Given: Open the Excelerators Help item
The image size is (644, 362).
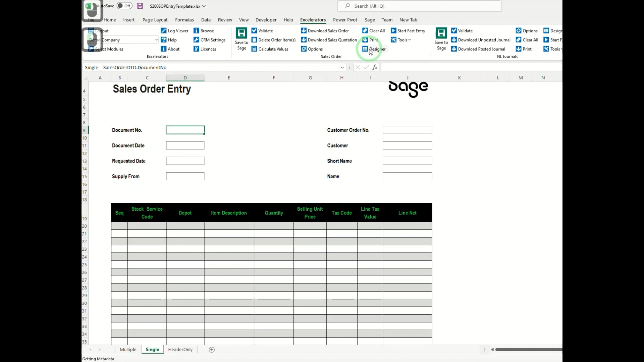Looking at the screenshot, I should (x=169, y=40).
